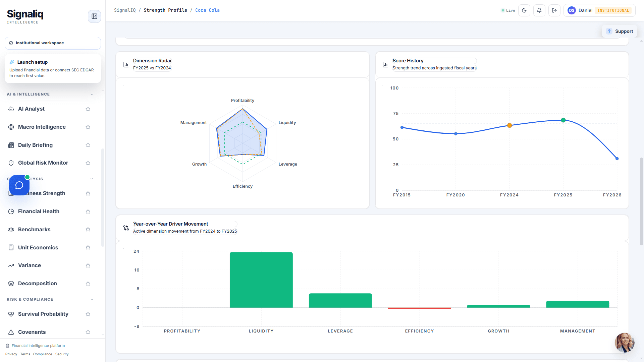
Task: Open Institutional workspace selector
Action: pos(53,43)
